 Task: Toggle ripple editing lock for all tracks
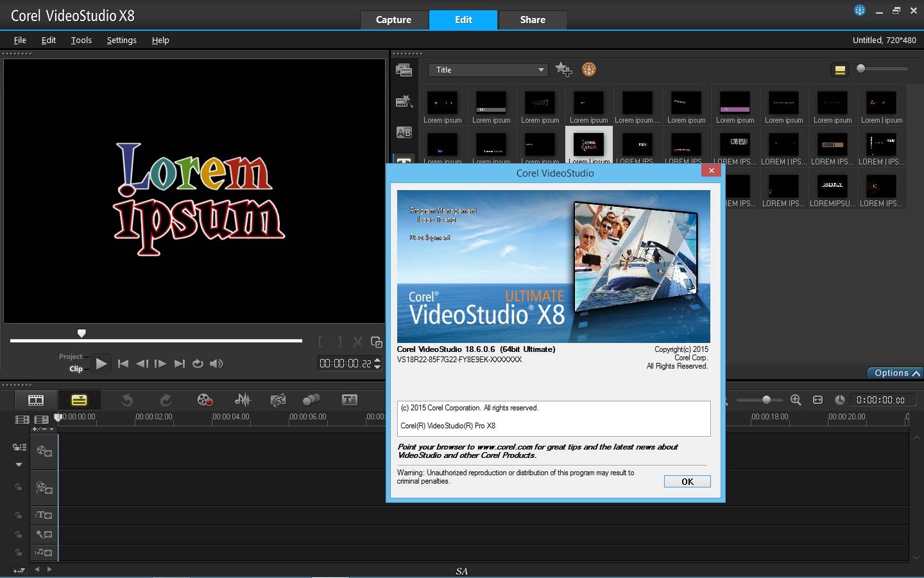tap(19, 447)
